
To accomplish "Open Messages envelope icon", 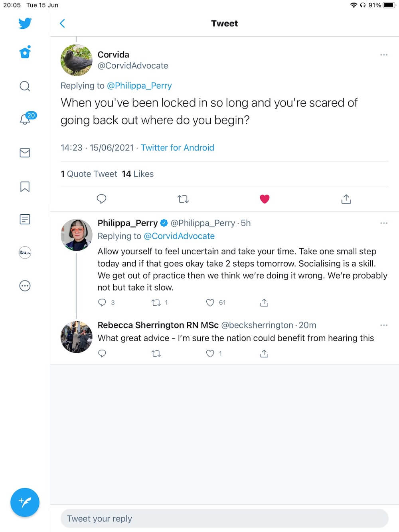I will (25, 153).
